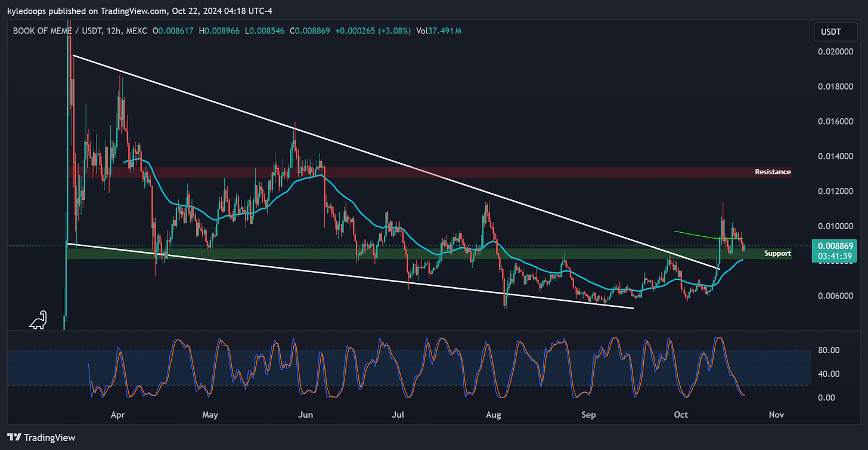The width and height of the screenshot is (868, 450).
Task: Click the Sep label on the time axis
Action: [588, 414]
